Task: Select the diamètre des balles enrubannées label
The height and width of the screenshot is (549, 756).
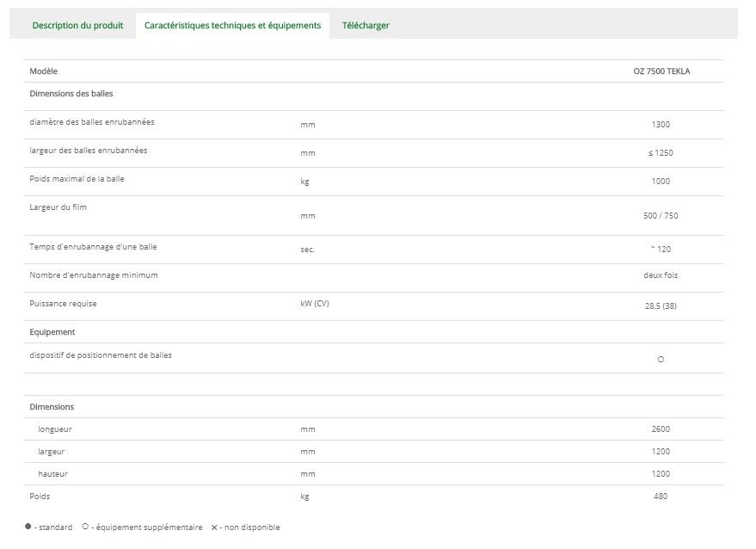Action: [x=92, y=121]
